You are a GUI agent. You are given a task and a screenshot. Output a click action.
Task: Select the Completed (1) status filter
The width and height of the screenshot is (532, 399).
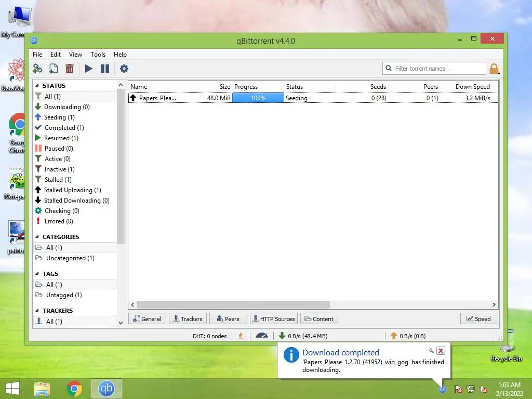pyautogui.click(x=75, y=128)
